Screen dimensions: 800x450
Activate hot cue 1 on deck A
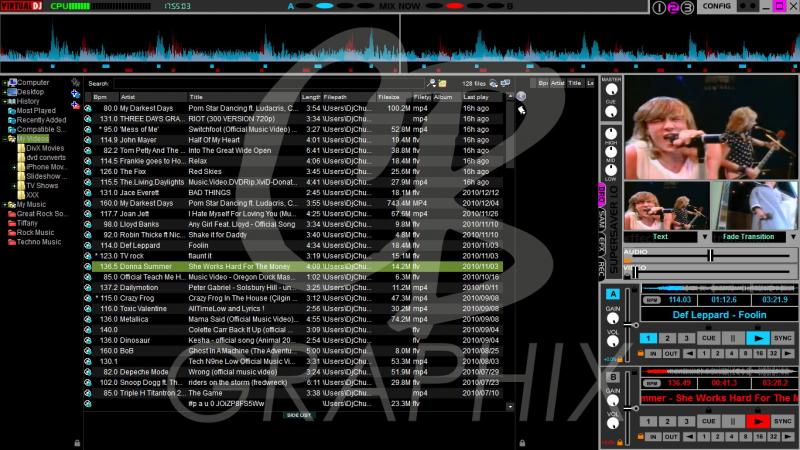[x=648, y=338]
